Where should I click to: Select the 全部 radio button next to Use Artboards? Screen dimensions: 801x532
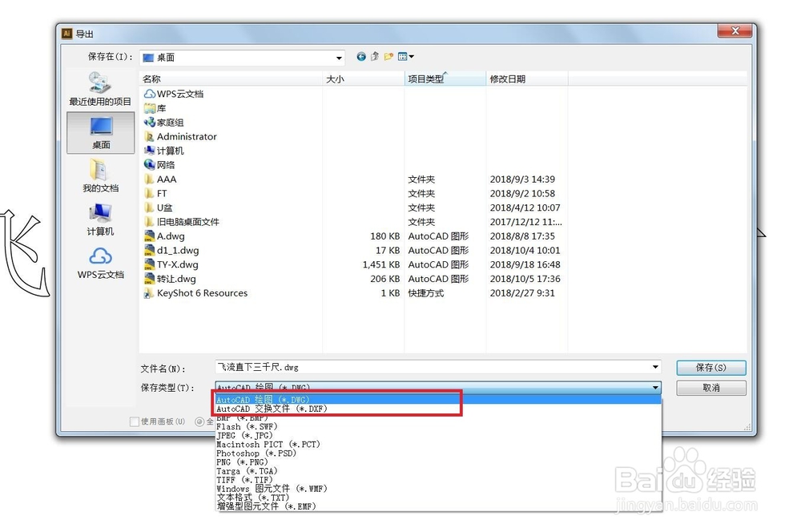click(x=199, y=421)
